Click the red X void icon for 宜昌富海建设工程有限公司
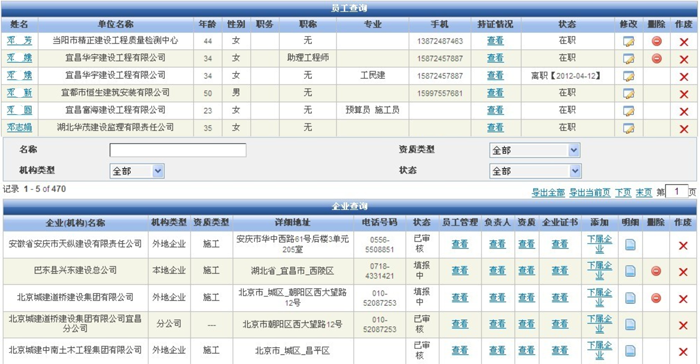The image size is (700, 364). tap(684, 112)
